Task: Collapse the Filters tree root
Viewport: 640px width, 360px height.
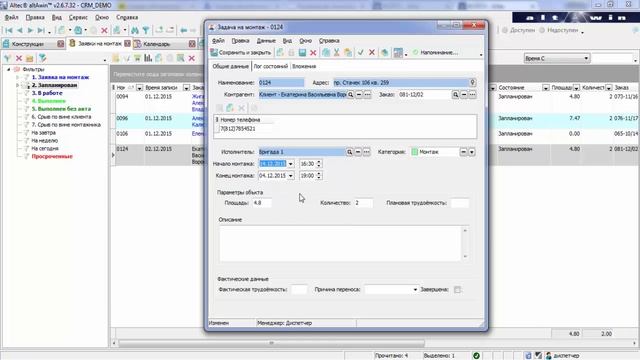Action: (x=8, y=69)
